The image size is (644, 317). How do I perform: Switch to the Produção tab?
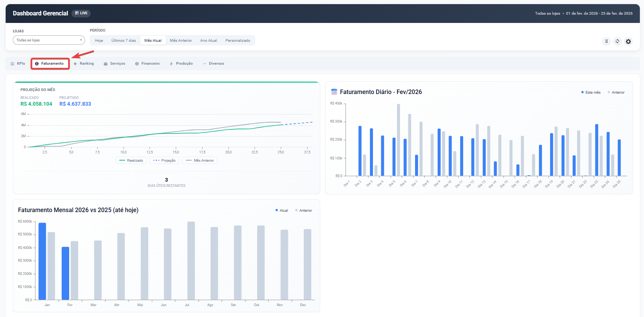[x=181, y=64]
